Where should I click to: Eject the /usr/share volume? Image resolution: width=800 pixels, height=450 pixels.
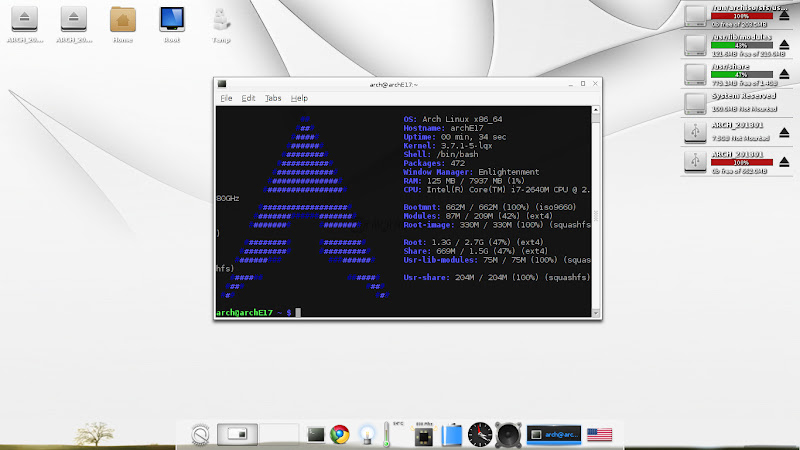pyautogui.click(x=784, y=74)
